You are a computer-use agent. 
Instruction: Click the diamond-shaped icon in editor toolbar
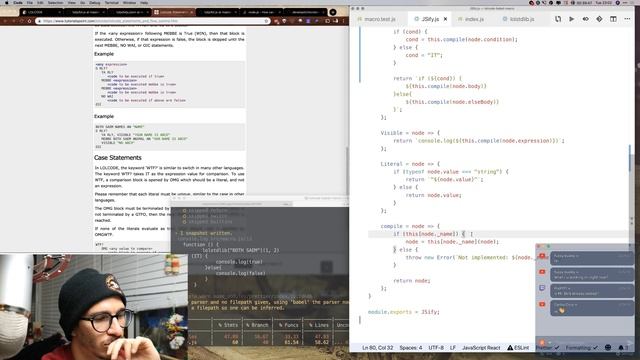click(599, 19)
